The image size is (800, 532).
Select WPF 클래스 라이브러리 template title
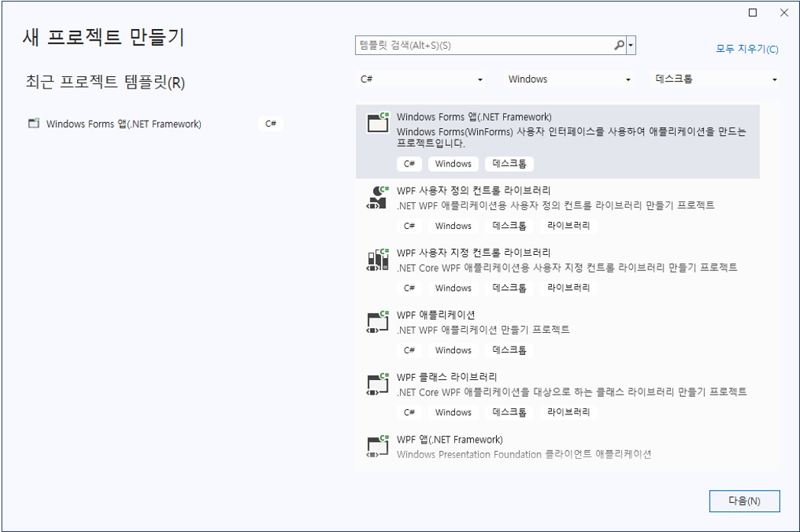click(447, 378)
